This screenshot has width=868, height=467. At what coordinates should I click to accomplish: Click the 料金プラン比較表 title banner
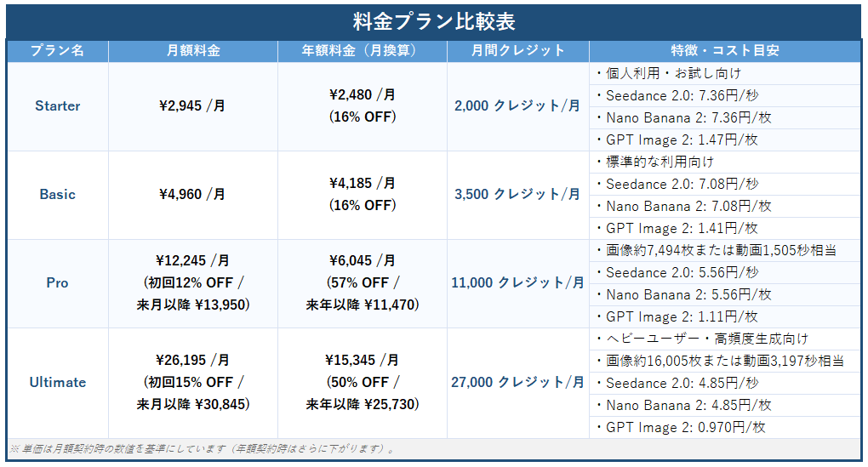434,22
